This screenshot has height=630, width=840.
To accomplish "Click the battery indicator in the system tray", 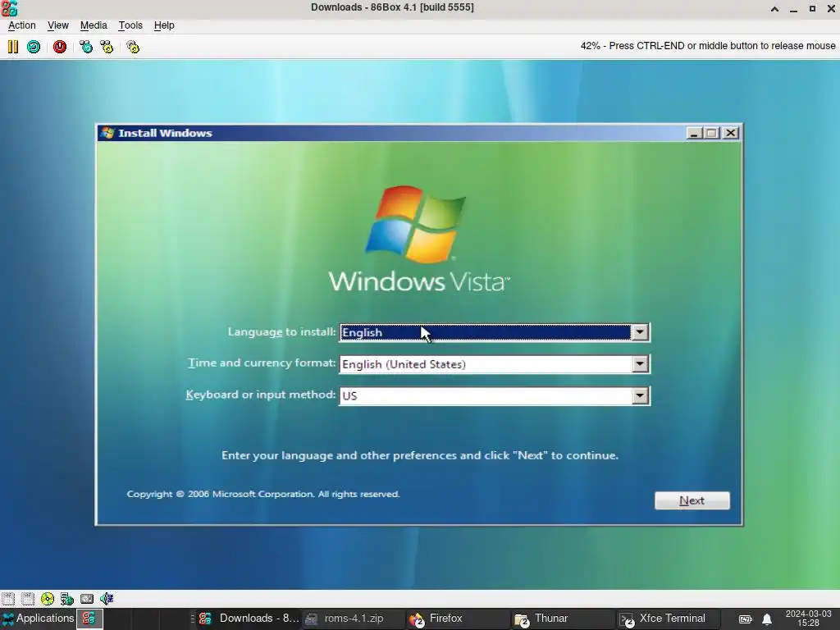I will pyautogui.click(x=745, y=619).
